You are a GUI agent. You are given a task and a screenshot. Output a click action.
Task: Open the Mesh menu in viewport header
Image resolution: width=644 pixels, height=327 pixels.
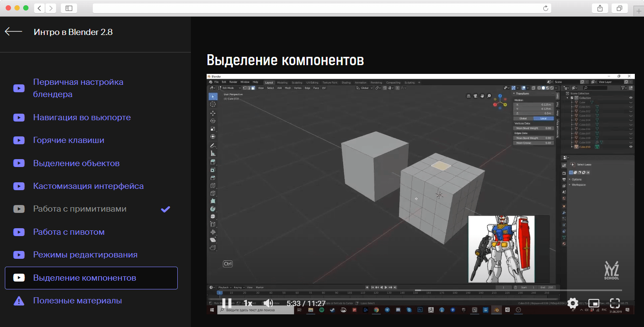288,88
